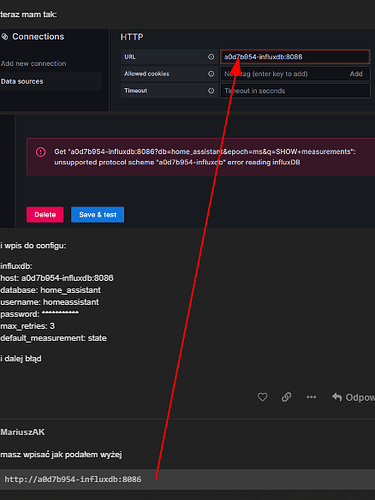
Task: Open the three-dots post actions menu
Action: click(311, 397)
